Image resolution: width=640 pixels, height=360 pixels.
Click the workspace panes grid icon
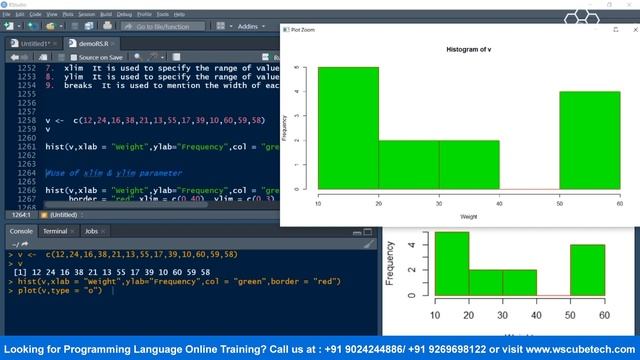[x=221, y=26]
